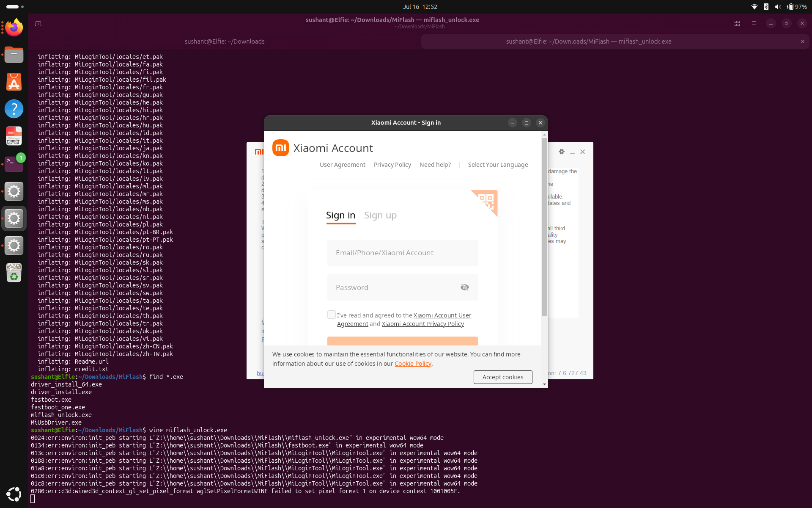Close the miflash_unlock.exe terminal tab
This screenshot has width=812, height=508.
point(802,41)
